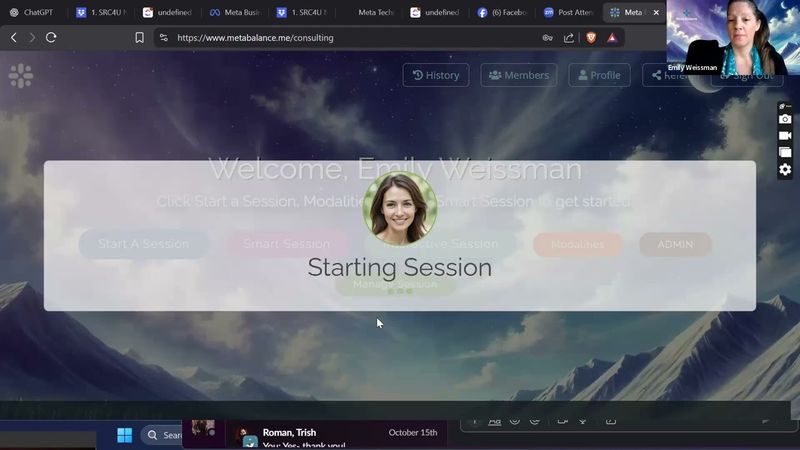Screen dimensions: 800x450
Task: Click the bookmark icon beside the address bar
Action: [x=139, y=37]
